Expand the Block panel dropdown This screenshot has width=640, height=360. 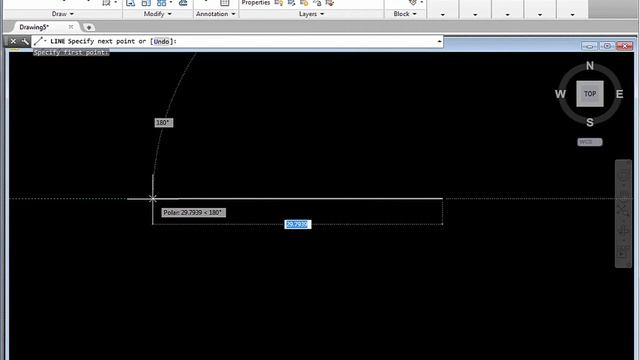[405, 14]
